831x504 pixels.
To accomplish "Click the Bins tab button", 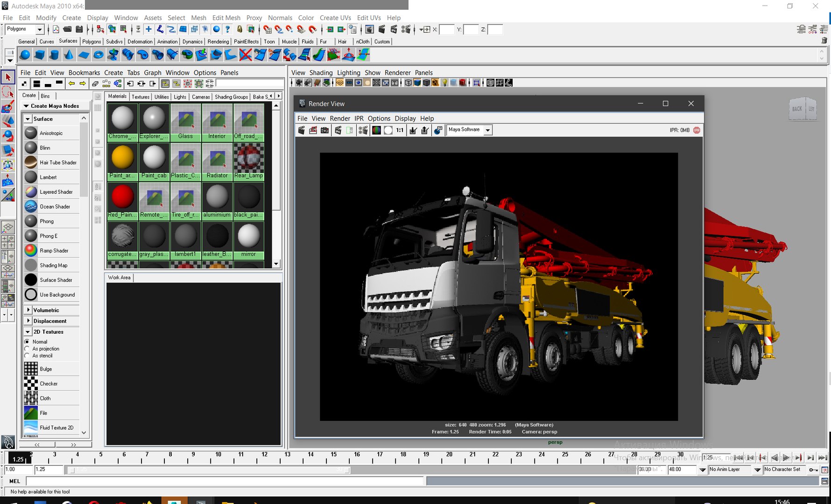I will 45,96.
